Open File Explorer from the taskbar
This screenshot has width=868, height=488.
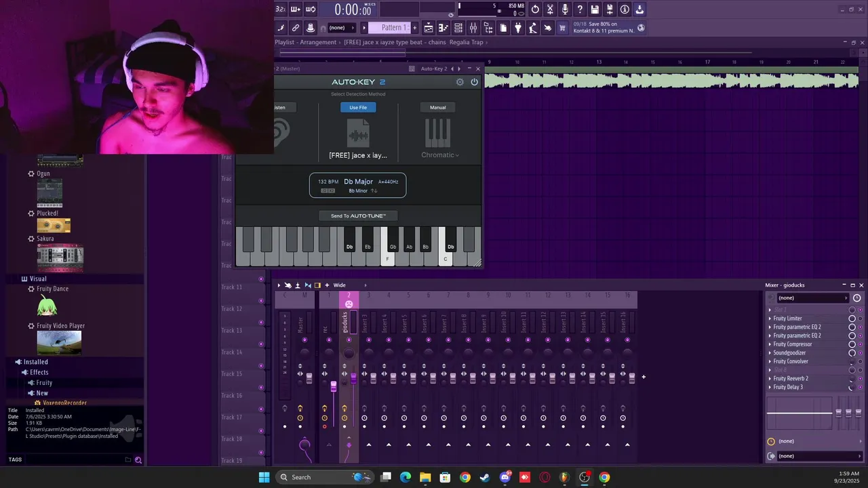click(425, 477)
